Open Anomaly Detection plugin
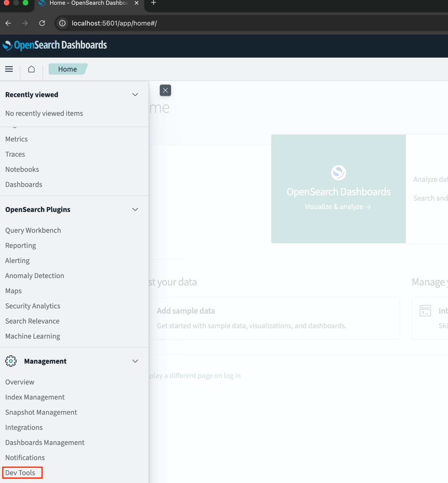Viewport: 448px width, 483px height. point(35,276)
